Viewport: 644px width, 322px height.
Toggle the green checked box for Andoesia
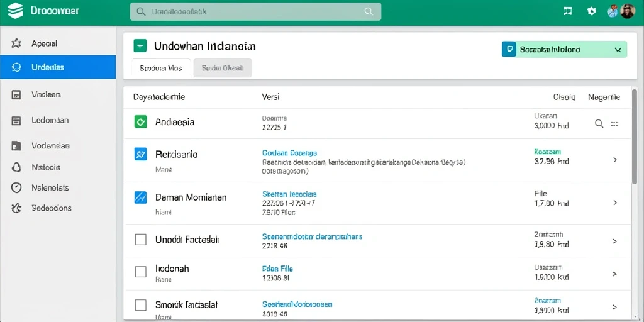[x=140, y=121]
